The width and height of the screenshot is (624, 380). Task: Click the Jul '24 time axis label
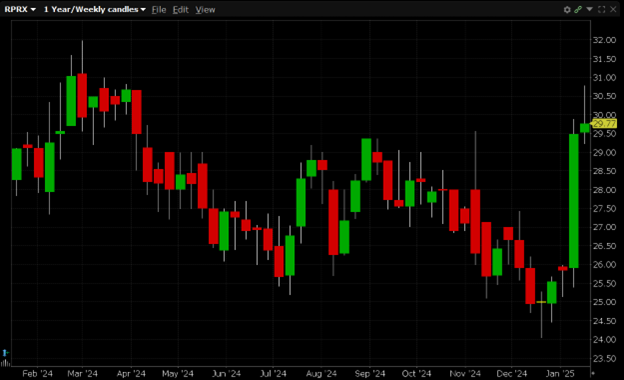click(273, 374)
